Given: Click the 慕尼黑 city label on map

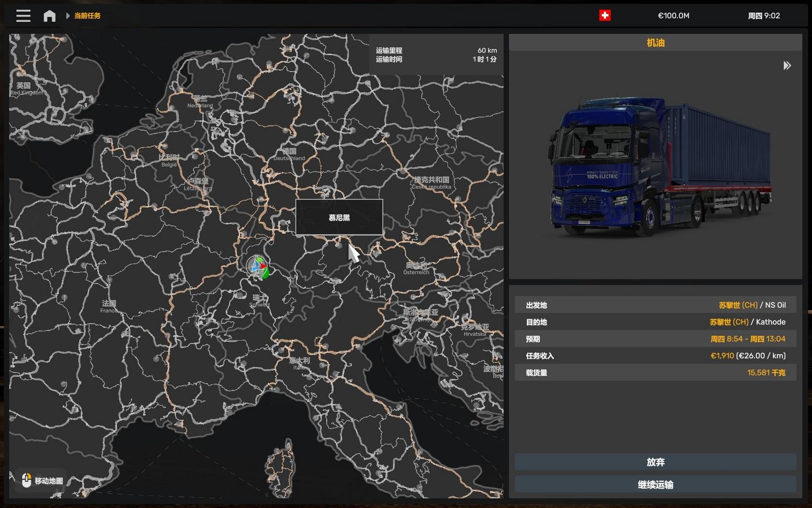Looking at the screenshot, I should (339, 217).
